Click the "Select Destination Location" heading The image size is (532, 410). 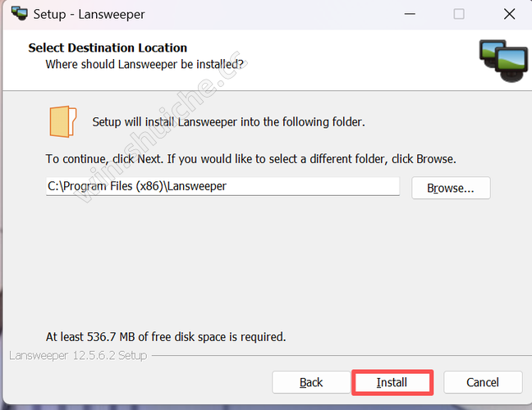[x=108, y=48]
